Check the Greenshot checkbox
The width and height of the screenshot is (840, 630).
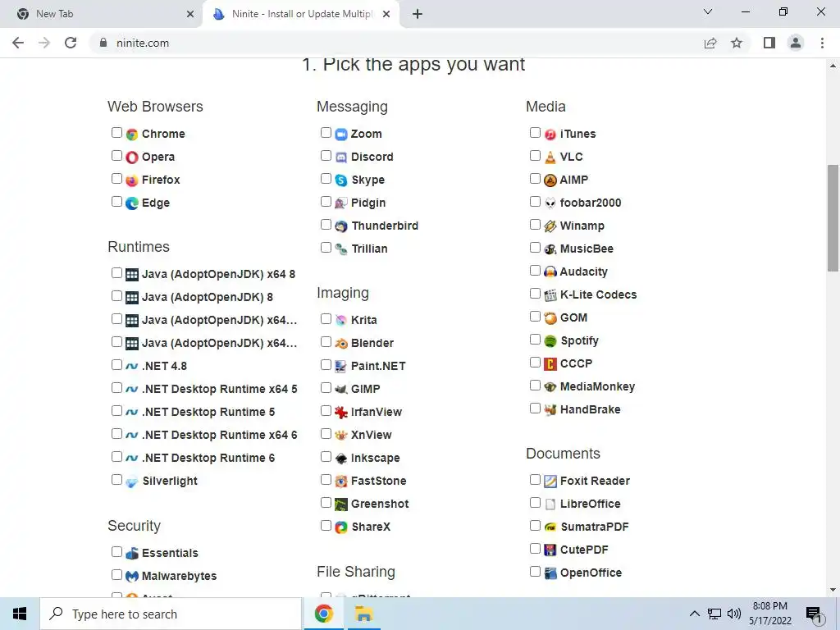[326, 503]
